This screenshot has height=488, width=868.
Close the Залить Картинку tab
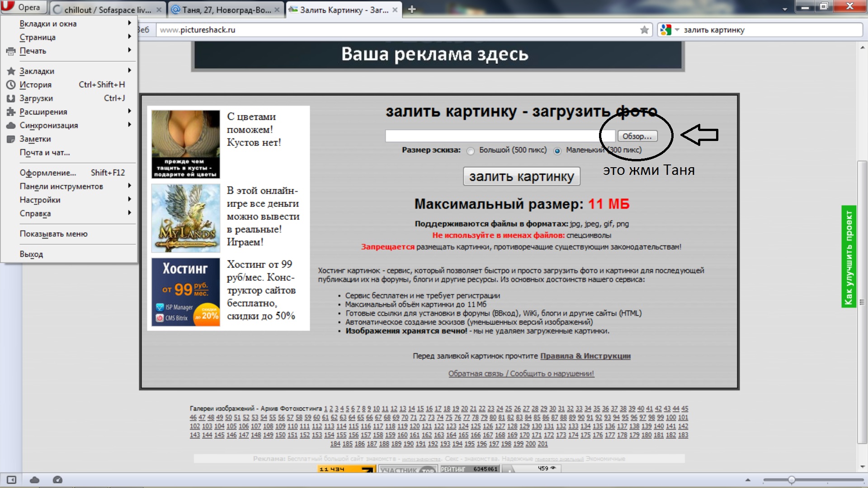395,10
